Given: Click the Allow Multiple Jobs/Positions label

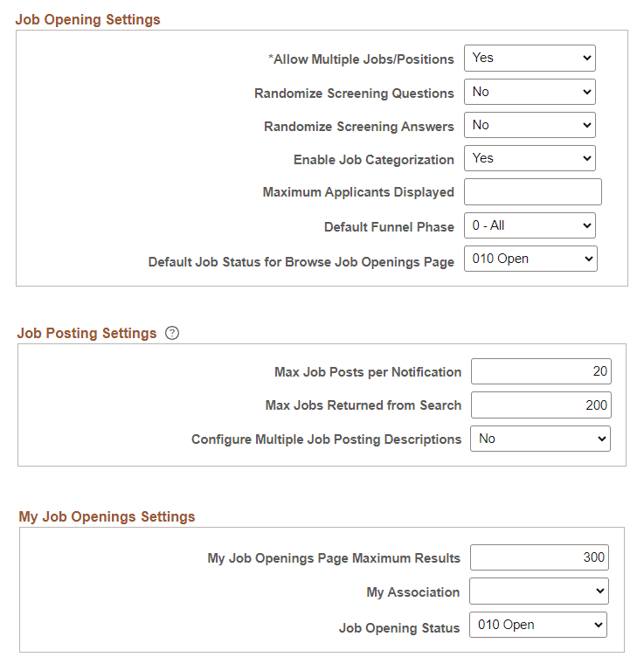Looking at the screenshot, I should (x=361, y=59).
